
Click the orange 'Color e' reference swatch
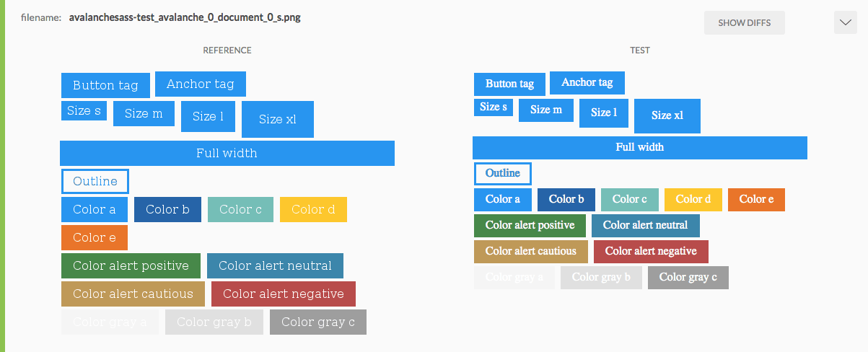(x=95, y=237)
